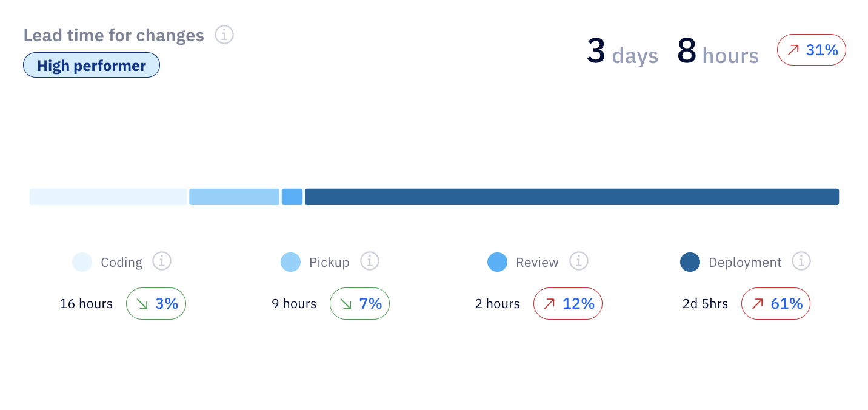This screenshot has height=410, width=868.
Task: Select the Pickup segment of the bar
Action: [x=234, y=197]
